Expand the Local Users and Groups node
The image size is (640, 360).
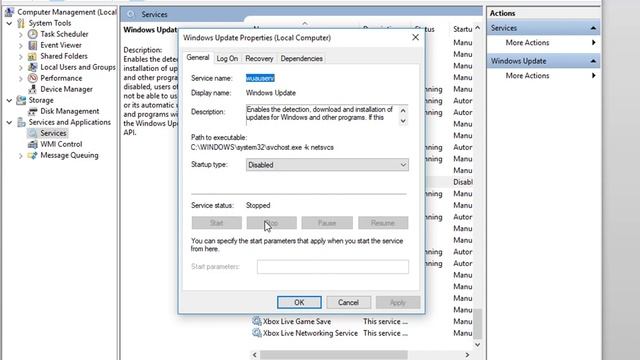[21, 68]
